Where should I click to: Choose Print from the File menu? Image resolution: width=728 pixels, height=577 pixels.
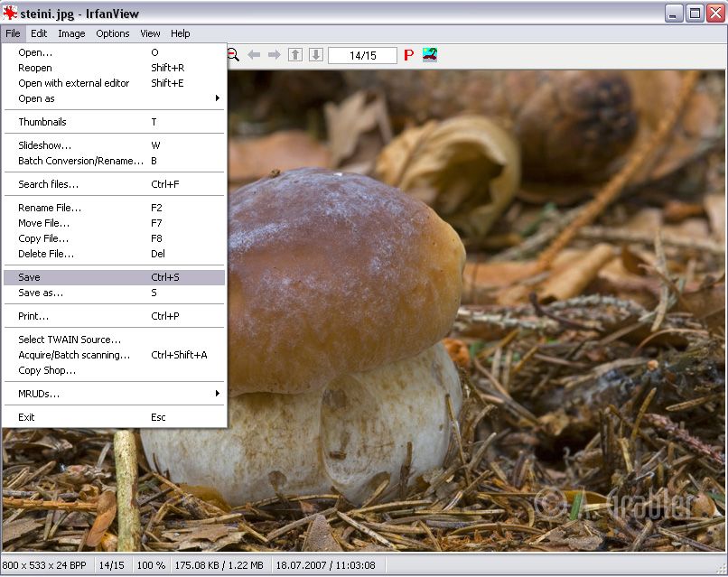(x=33, y=316)
